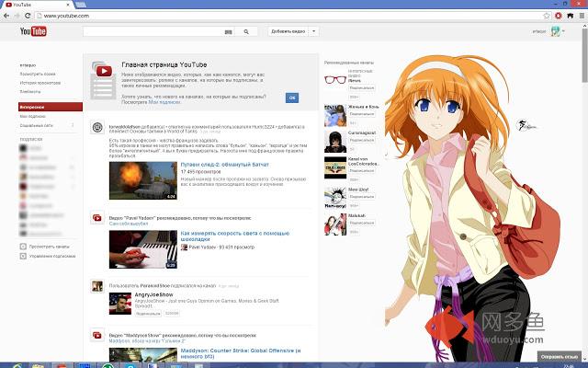This screenshot has width=588, height=368.
Task: Click the user avatar in YouTube header
Action: [x=555, y=31]
